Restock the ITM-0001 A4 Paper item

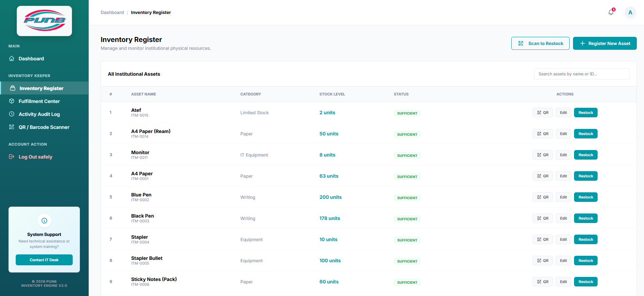586,176
